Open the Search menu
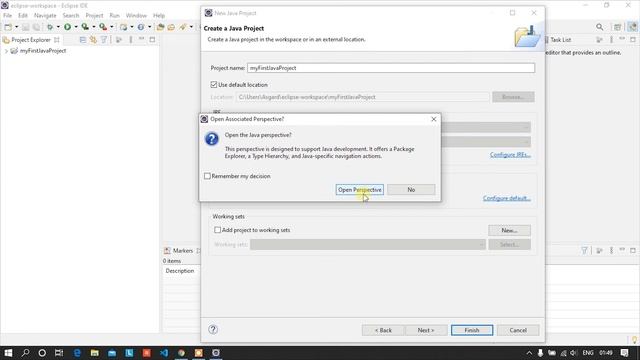The image size is (640, 360). point(71,16)
